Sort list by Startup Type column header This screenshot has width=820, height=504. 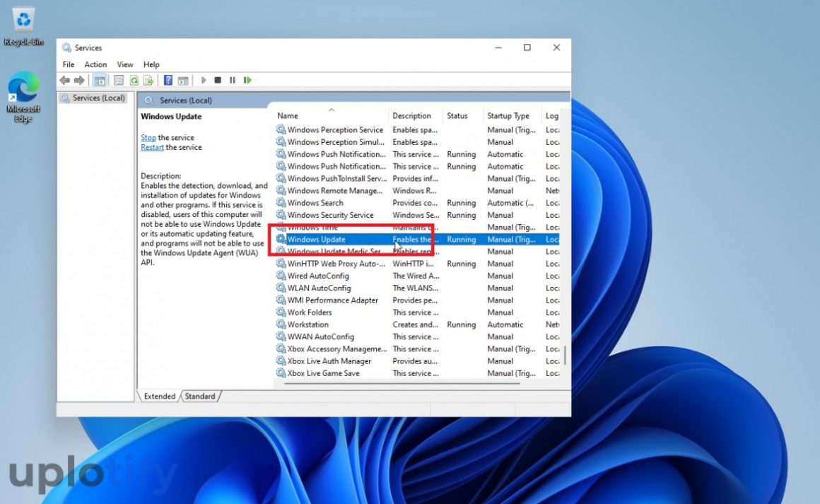tap(508, 116)
